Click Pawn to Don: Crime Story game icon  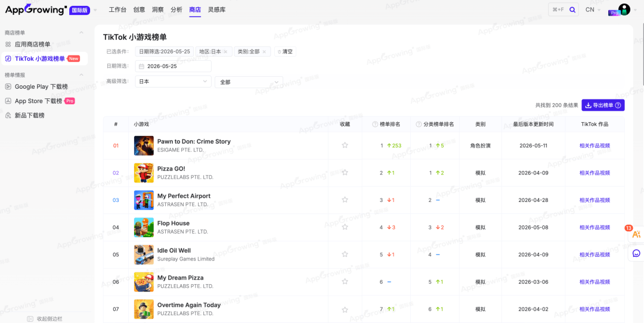coord(144,145)
